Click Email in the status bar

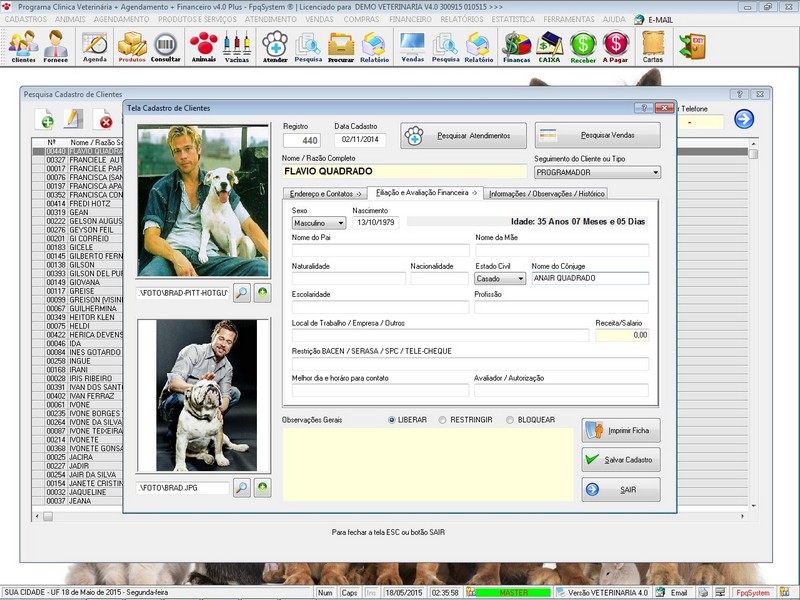click(673, 592)
